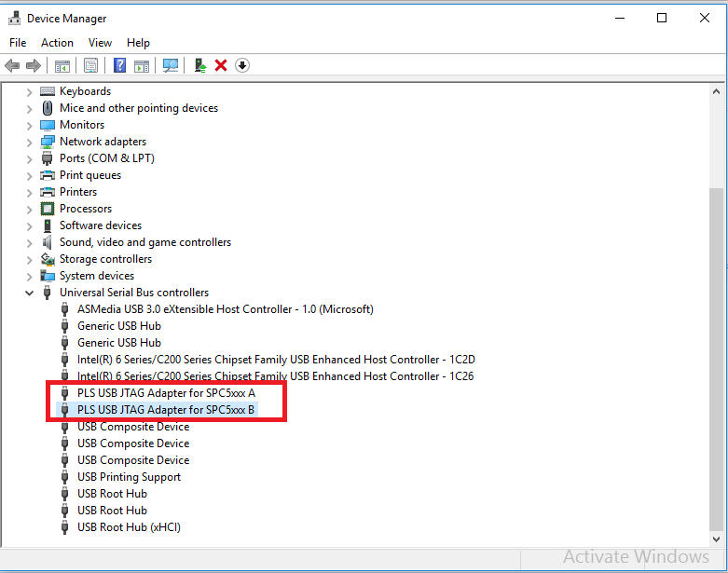Click Show/Hide Console Tree toolbar icon

pyautogui.click(x=62, y=66)
